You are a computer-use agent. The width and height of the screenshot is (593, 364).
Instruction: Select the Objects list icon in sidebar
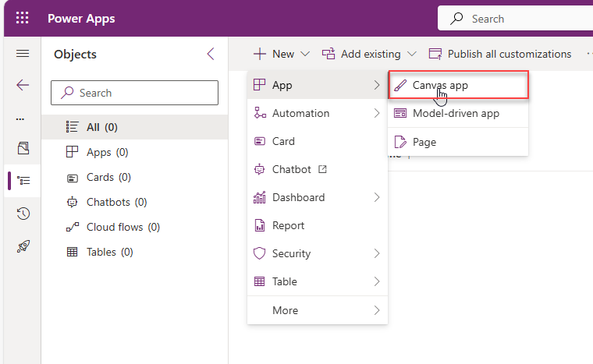(23, 181)
